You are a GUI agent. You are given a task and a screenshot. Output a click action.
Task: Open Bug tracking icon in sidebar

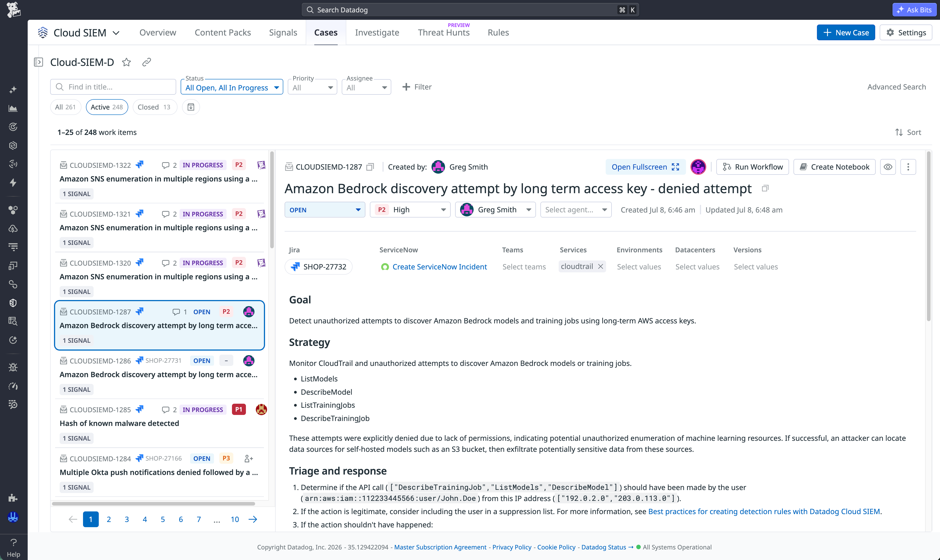13,367
